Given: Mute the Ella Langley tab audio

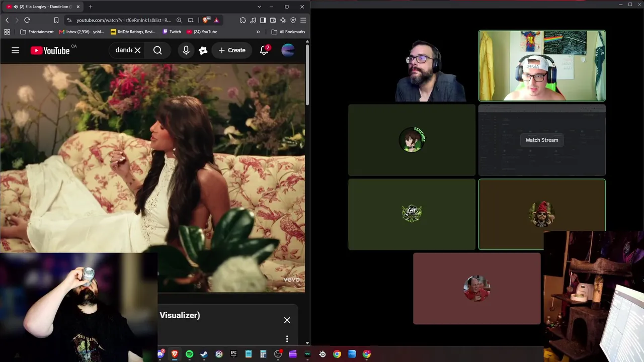Looking at the screenshot, I should 16,7.
